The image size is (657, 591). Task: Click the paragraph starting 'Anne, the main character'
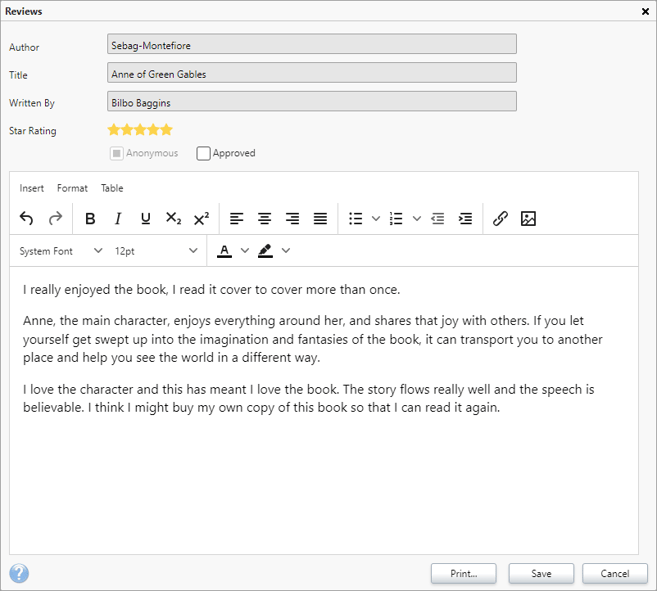pyautogui.click(x=313, y=339)
